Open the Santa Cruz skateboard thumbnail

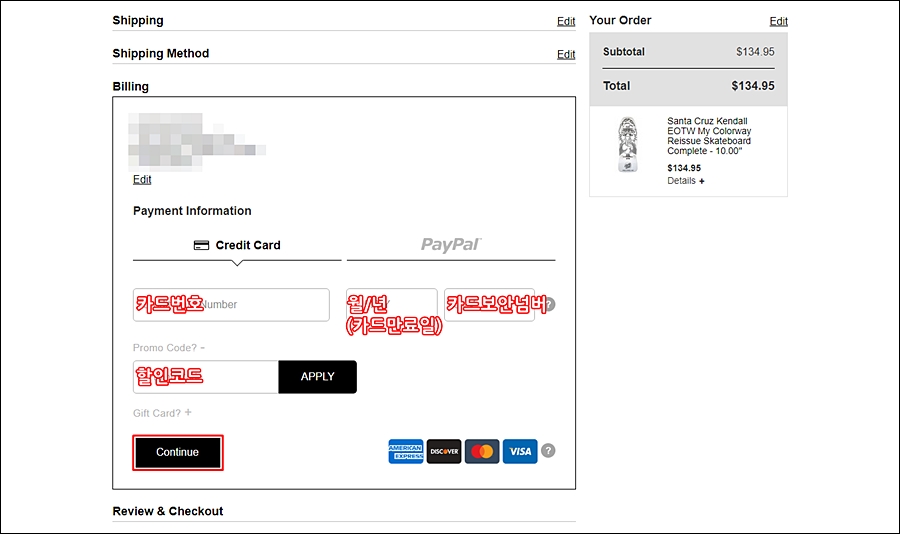click(x=627, y=145)
